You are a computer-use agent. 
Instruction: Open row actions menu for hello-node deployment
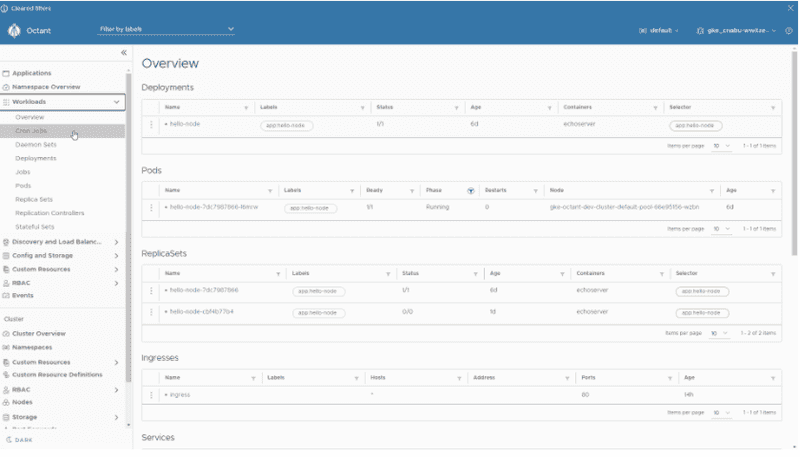[151, 125]
